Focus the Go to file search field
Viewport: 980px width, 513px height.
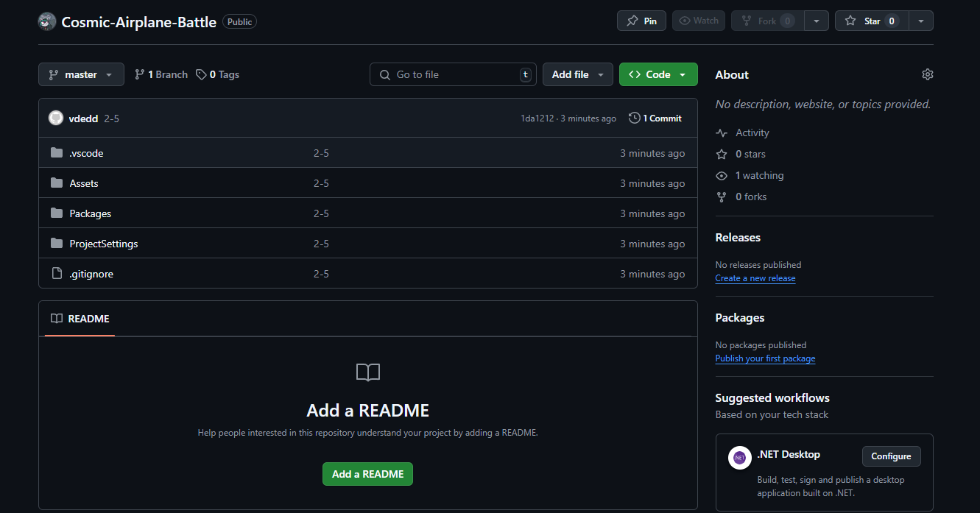(x=453, y=74)
